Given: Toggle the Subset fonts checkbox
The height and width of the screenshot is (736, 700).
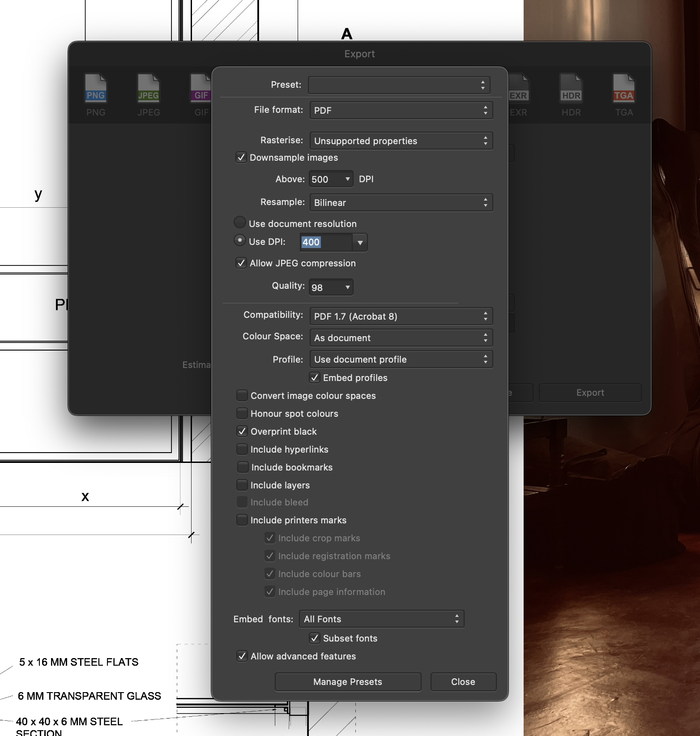Looking at the screenshot, I should coord(315,638).
